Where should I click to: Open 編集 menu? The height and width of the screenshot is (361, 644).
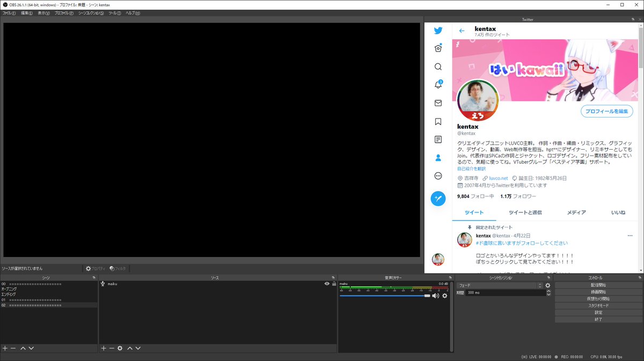point(27,13)
